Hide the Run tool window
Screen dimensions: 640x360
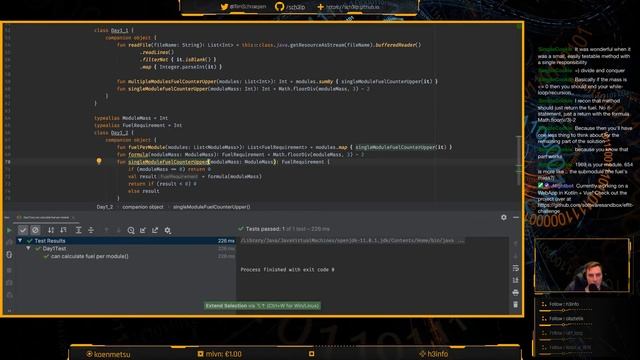pyautogui.click(x=516, y=218)
